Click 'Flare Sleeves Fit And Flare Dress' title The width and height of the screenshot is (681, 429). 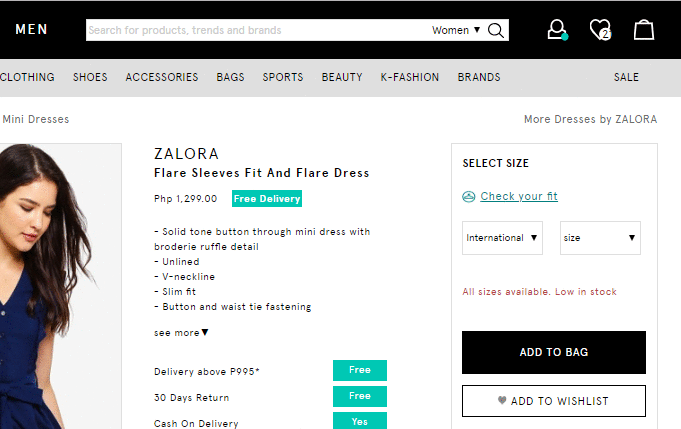point(261,173)
